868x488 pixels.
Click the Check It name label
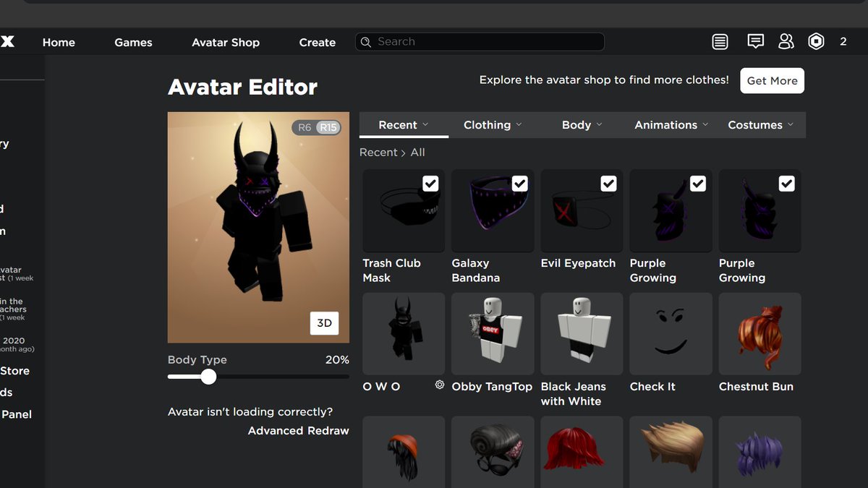(x=652, y=387)
